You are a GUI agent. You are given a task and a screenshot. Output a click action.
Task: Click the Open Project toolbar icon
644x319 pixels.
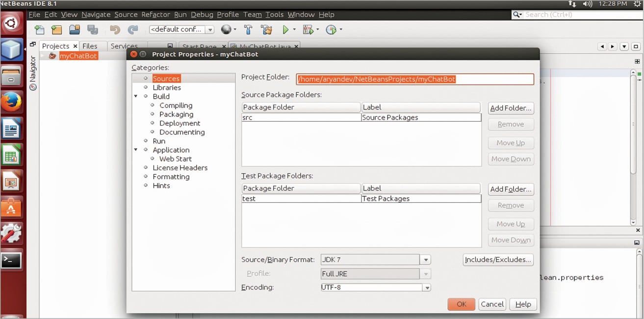[x=75, y=30]
